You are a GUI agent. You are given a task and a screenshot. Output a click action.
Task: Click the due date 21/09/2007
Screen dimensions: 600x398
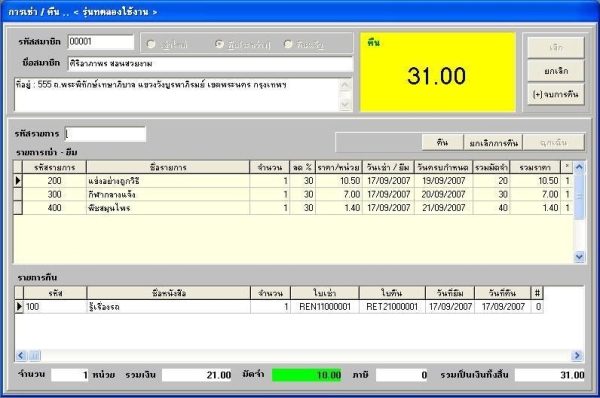(443, 207)
